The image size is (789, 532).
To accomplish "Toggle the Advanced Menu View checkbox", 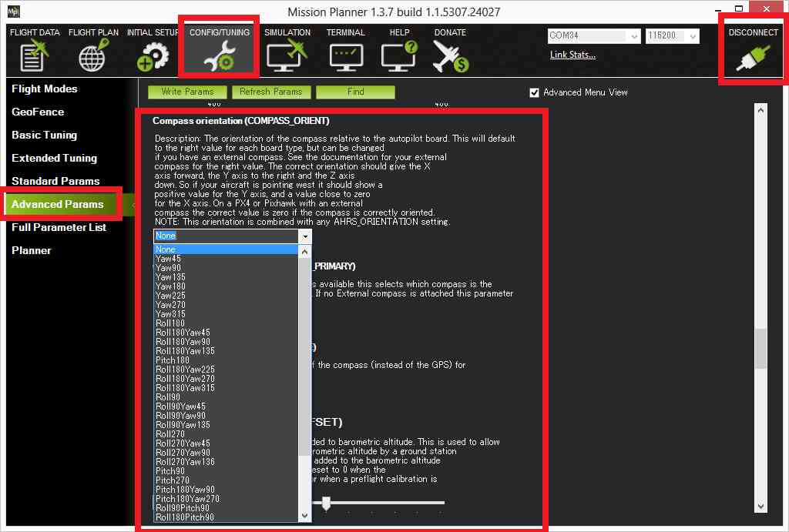I will pyautogui.click(x=535, y=92).
